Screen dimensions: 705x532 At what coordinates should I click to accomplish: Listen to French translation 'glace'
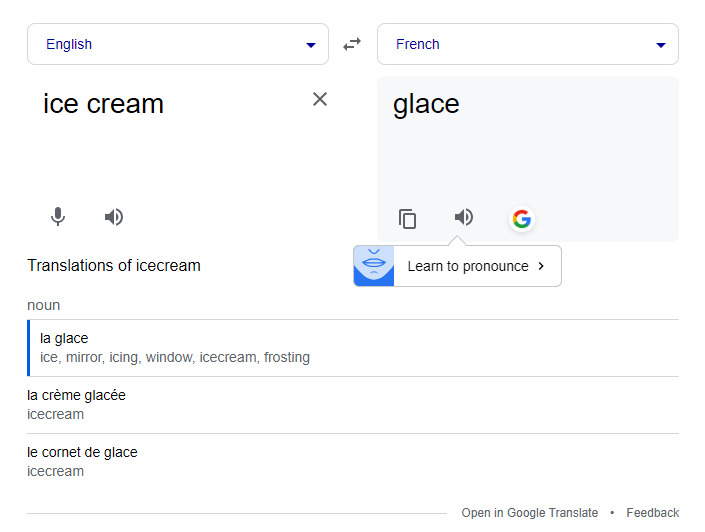(464, 217)
